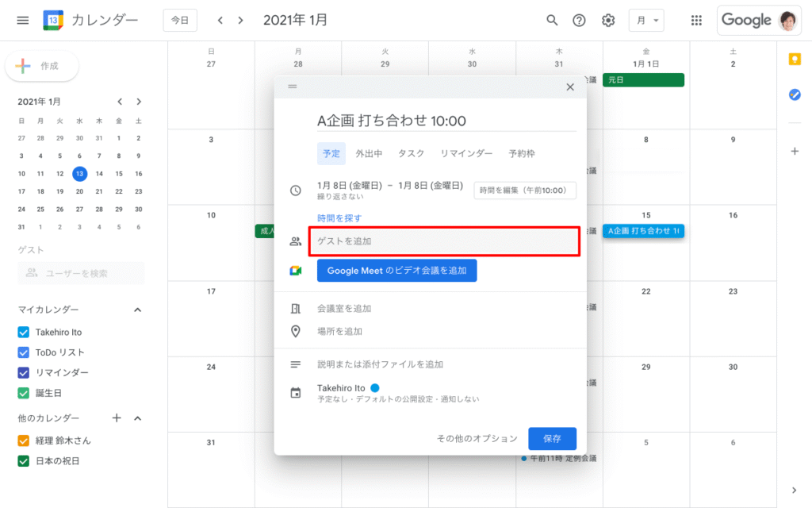Toggle ToDo リスト calendar checkbox

(x=23, y=352)
